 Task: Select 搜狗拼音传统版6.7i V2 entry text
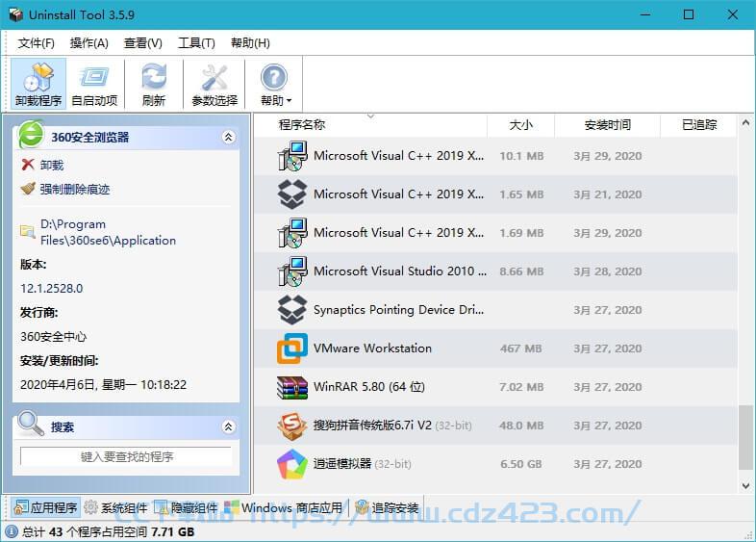(392, 426)
